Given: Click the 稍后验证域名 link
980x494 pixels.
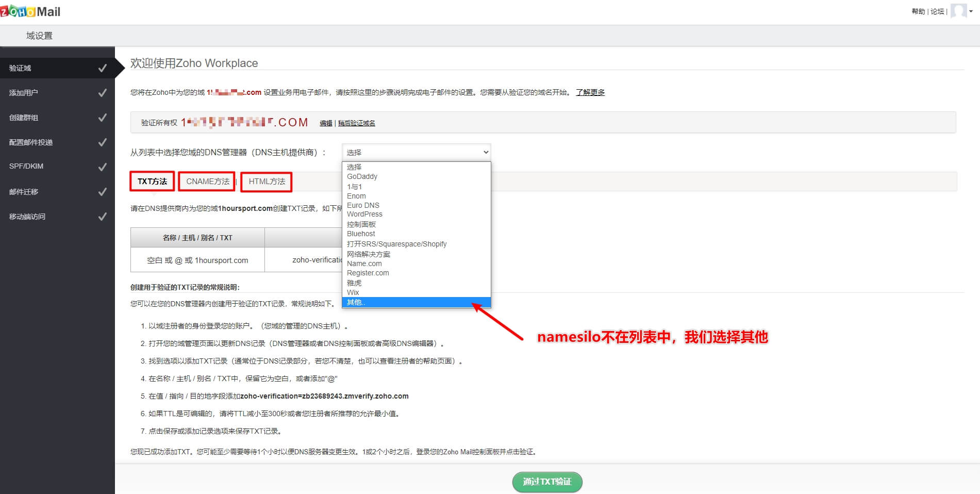Looking at the screenshot, I should click(x=357, y=123).
